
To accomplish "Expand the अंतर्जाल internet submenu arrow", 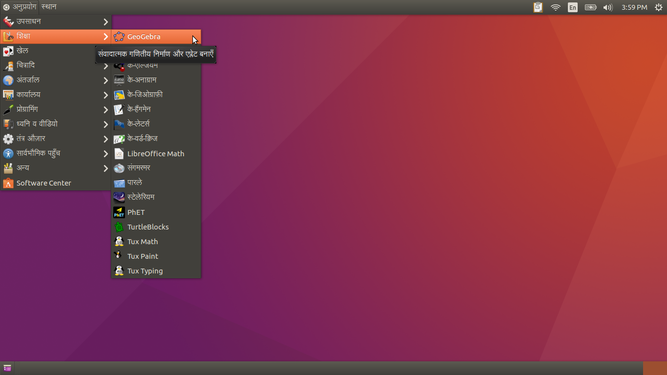I will [105, 80].
